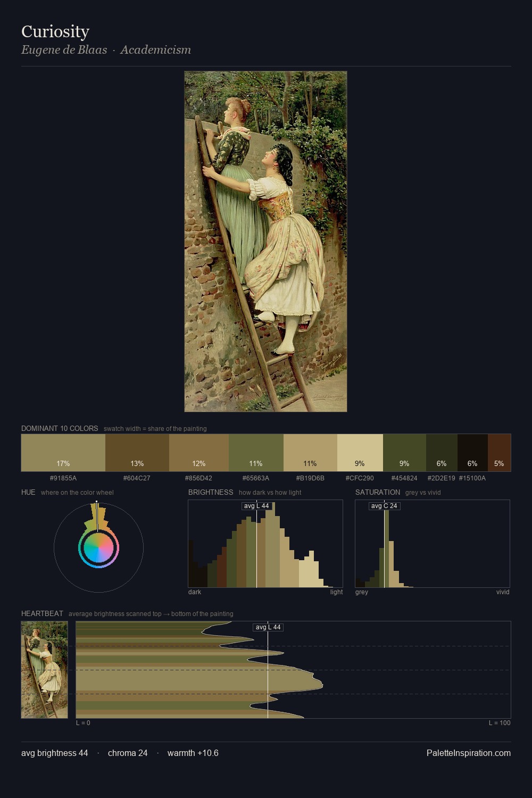Click the Academicism style label
The image size is (532, 798).
(x=155, y=50)
